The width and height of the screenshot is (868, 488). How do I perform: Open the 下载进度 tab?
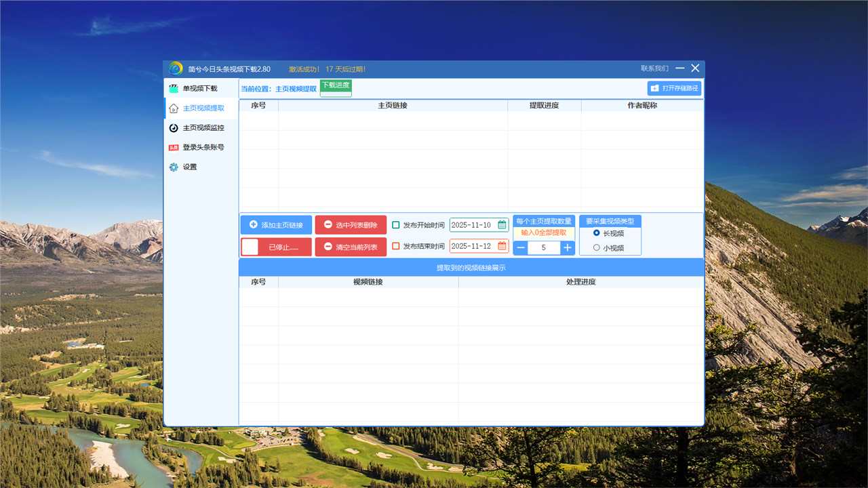336,85
